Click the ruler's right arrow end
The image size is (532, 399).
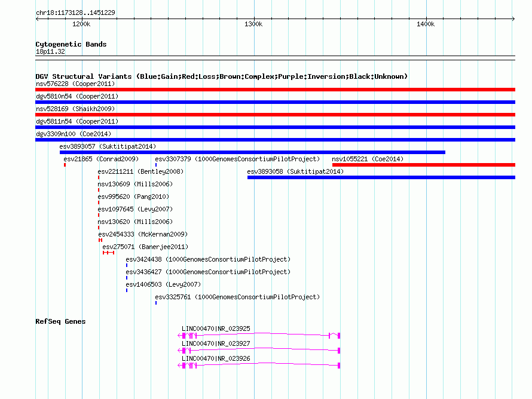[x=513, y=19]
